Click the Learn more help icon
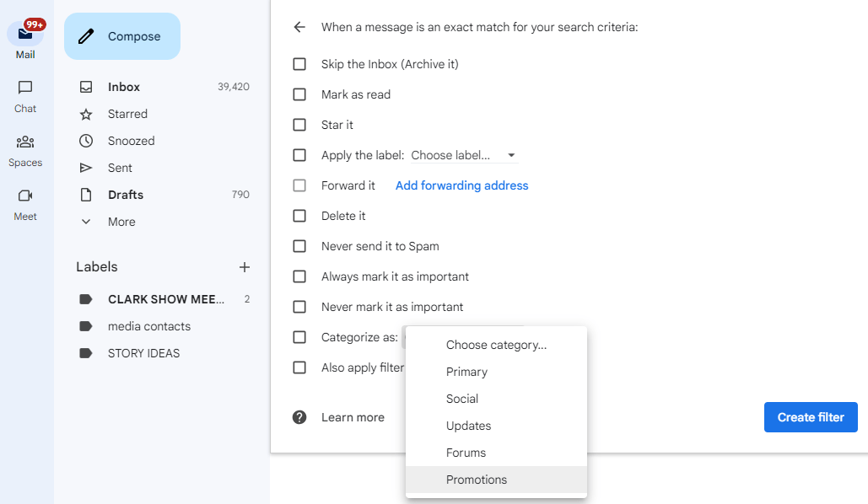Viewport: 868px width, 504px height. [299, 417]
